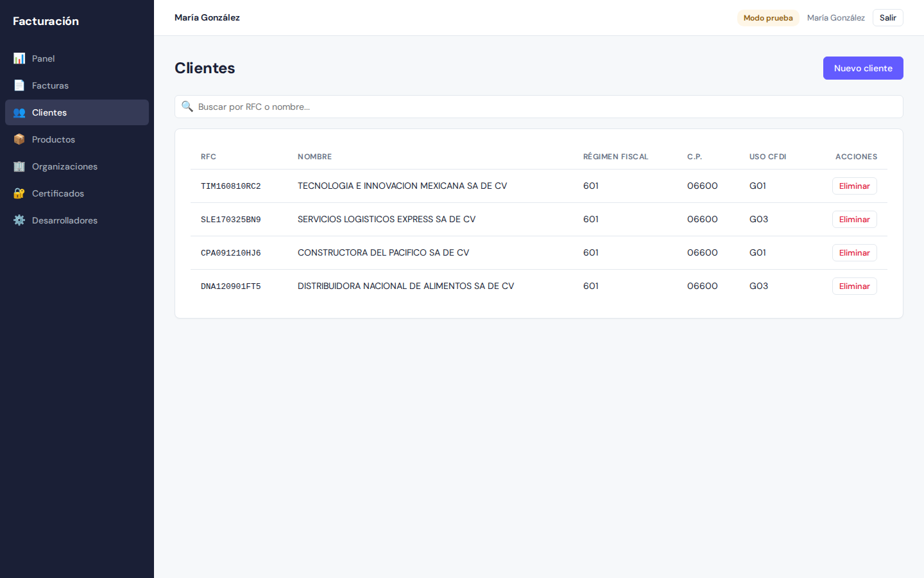Click the Modo prueba badge
The image size is (924, 578).
[767, 18]
